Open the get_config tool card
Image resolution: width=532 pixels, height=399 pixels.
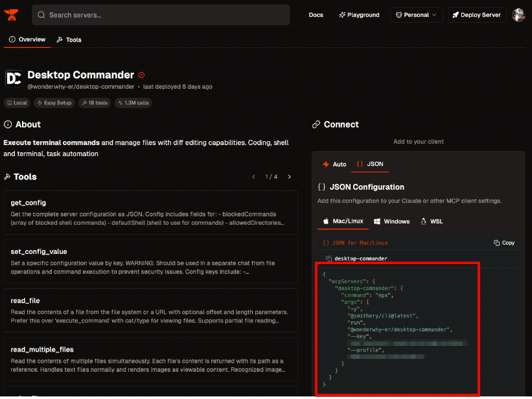click(x=150, y=212)
